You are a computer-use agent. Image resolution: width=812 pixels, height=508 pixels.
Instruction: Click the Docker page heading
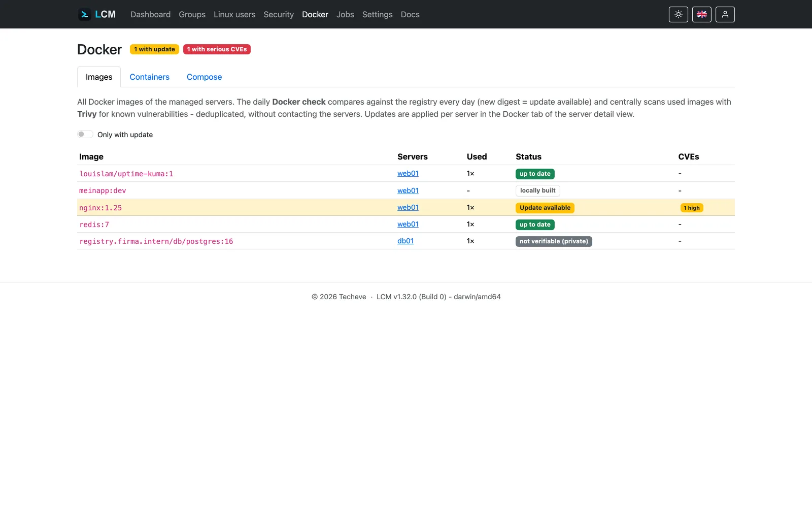(99, 49)
